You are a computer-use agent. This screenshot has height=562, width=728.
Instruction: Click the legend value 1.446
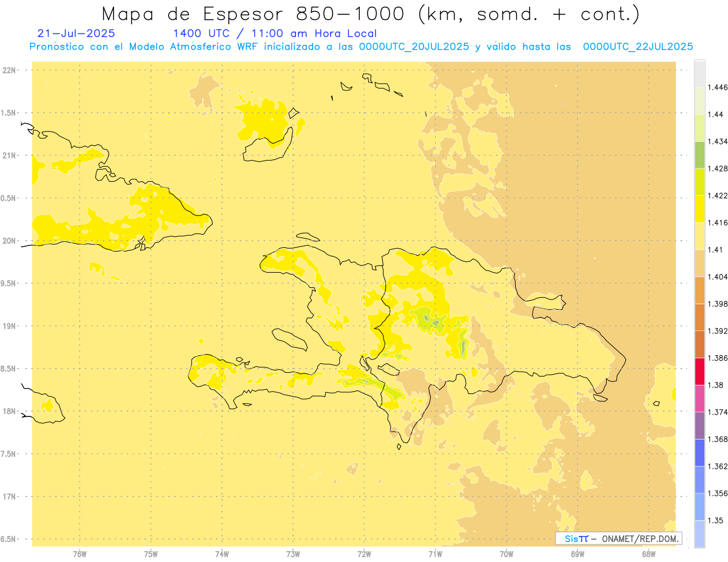[718, 87]
